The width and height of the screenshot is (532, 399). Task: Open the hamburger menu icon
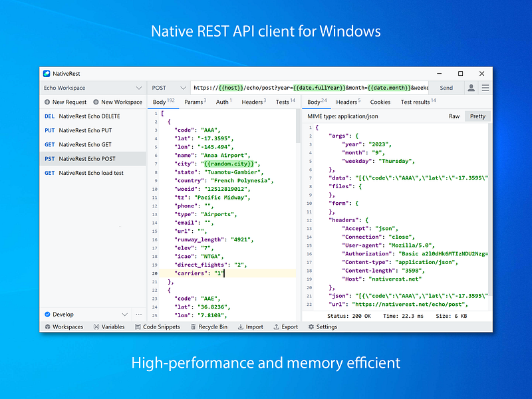[485, 88]
